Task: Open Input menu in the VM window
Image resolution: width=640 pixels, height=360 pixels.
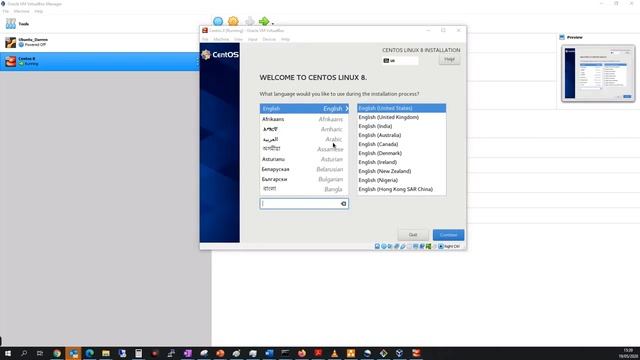Action: click(x=253, y=39)
